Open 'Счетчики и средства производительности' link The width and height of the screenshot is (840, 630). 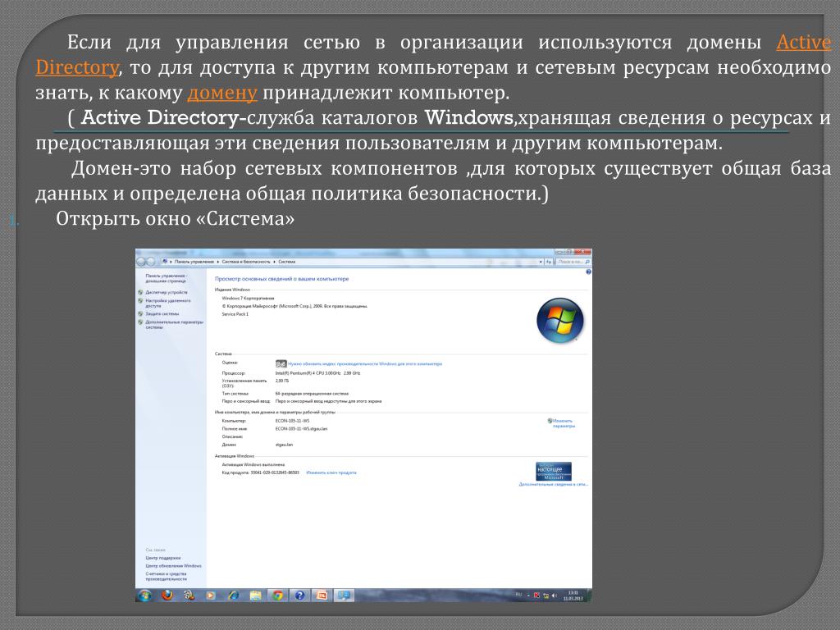click(x=166, y=577)
